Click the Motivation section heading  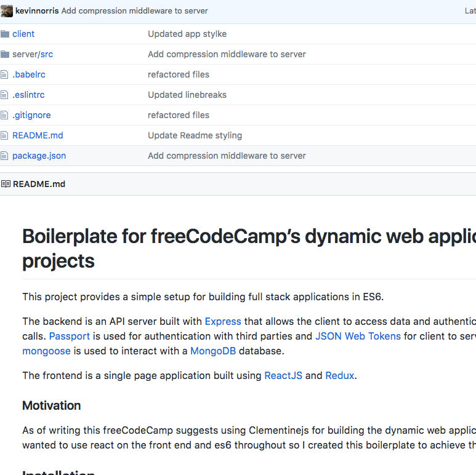coord(52,406)
